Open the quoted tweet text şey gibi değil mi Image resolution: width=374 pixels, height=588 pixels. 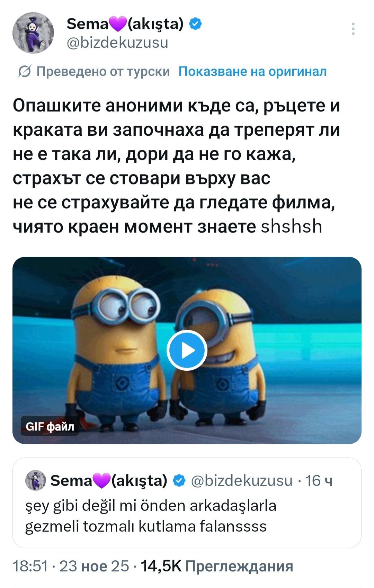click(151, 516)
